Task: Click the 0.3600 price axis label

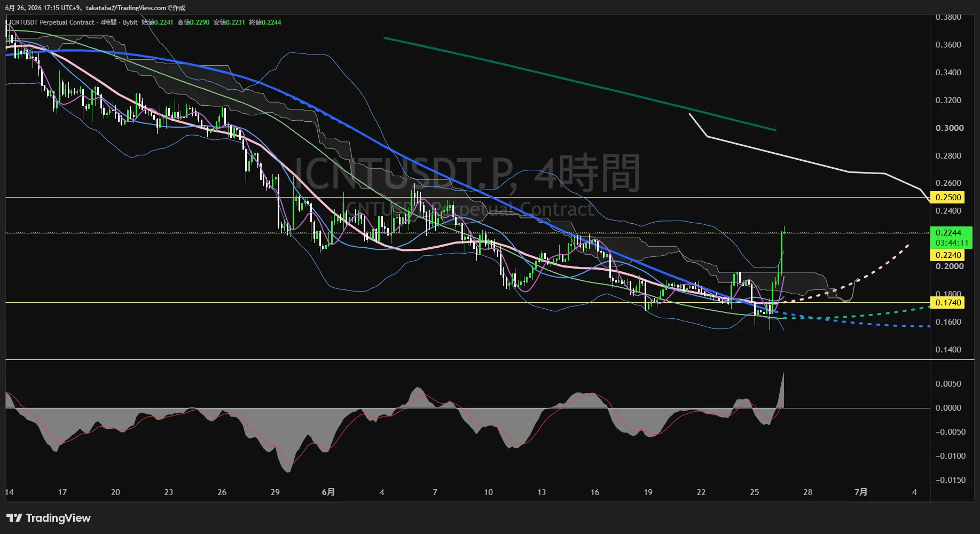Action: [948, 45]
